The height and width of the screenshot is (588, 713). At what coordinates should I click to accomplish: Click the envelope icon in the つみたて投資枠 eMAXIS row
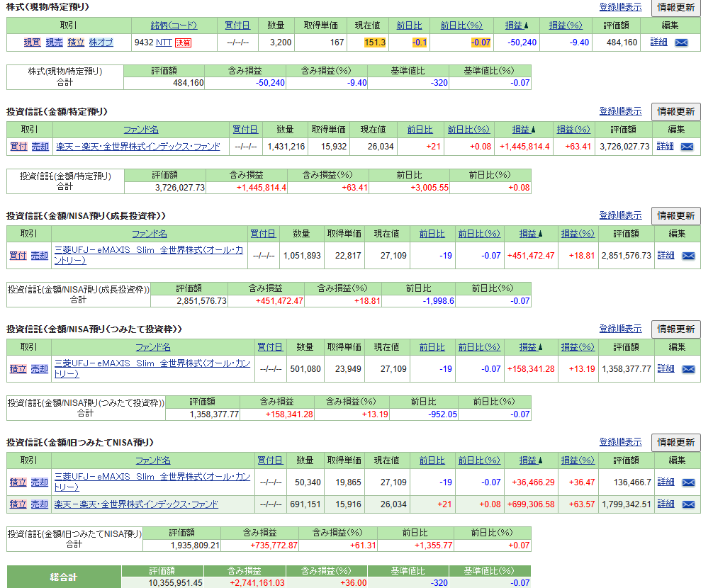click(x=688, y=369)
